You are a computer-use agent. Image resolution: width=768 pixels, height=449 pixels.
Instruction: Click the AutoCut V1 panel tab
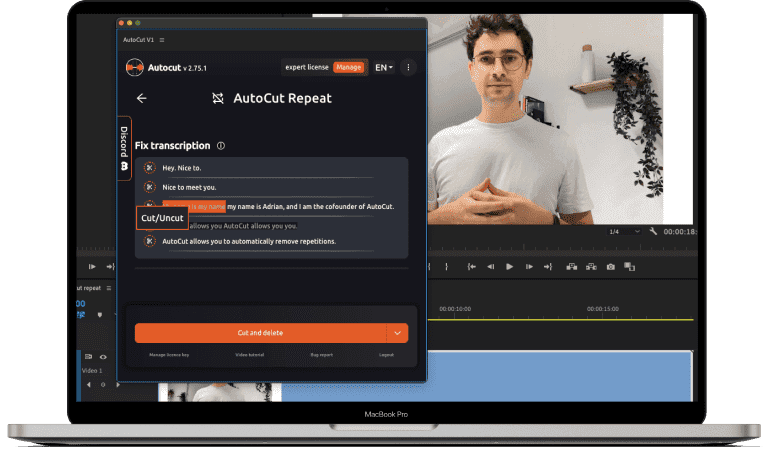(x=138, y=40)
